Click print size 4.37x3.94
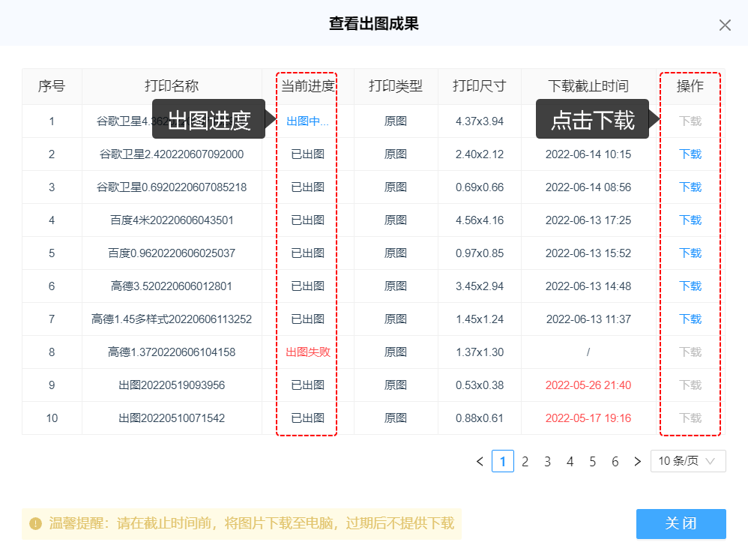 [x=480, y=121]
